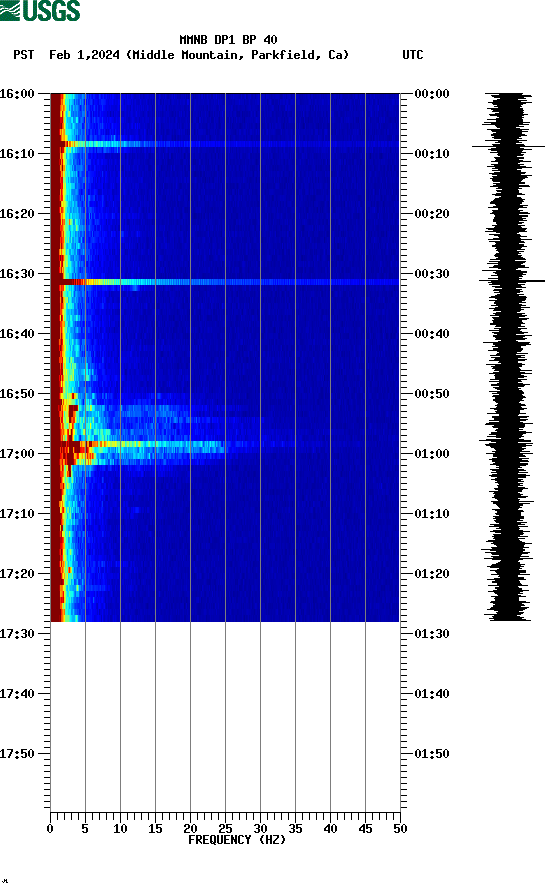Click the 17:20 PST time label

(17, 573)
